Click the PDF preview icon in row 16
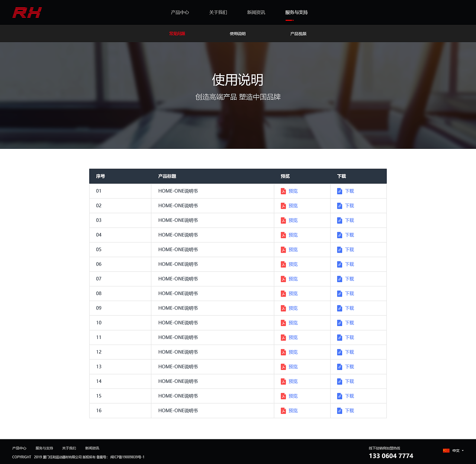Viewport: 476px width, 464px height. [283, 410]
